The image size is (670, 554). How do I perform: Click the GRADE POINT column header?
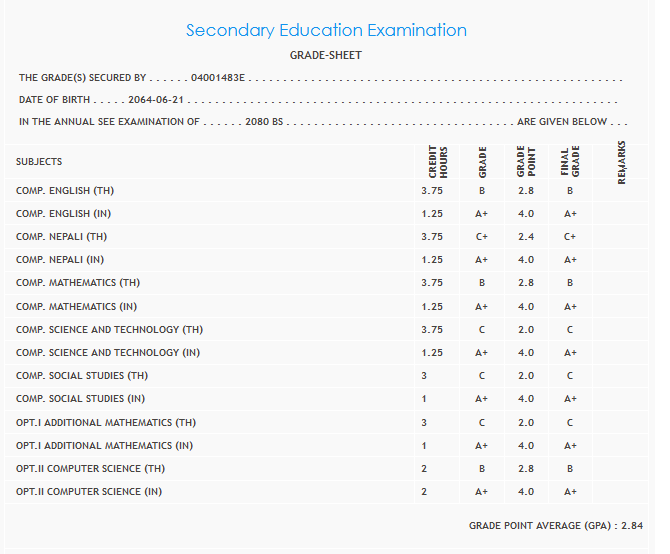[525, 162]
